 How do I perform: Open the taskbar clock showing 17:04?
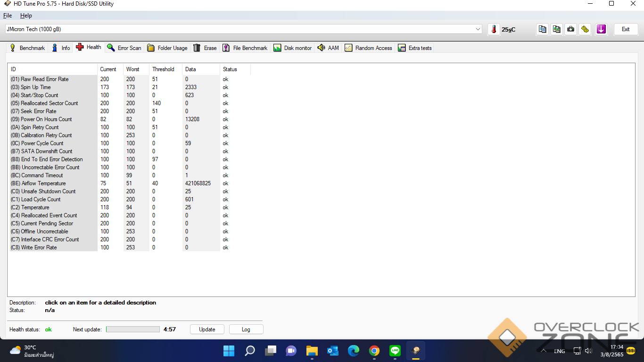(x=612, y=351)
